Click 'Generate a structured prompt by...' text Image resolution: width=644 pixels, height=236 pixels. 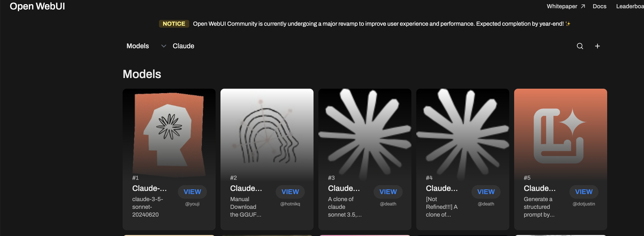pyautogui.click(x=539, y=207)
